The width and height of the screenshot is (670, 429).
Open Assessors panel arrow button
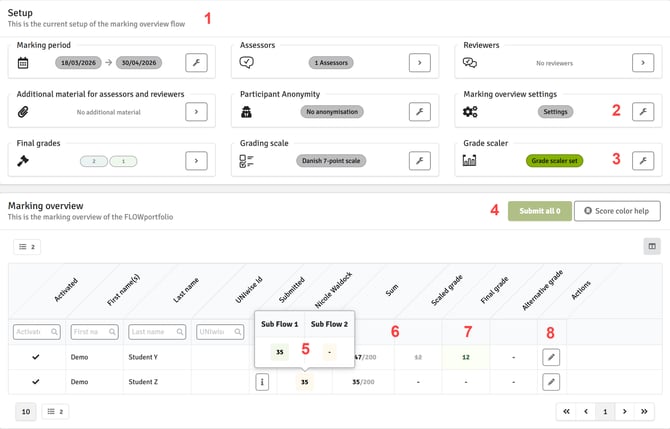click(x=420, y=63)
